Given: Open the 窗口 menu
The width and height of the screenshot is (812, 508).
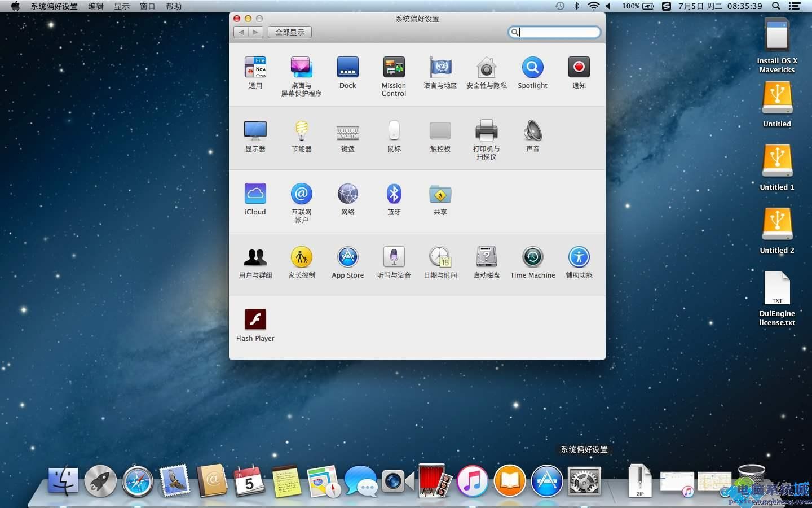Looking at the screenshot, I should point(148,6).
